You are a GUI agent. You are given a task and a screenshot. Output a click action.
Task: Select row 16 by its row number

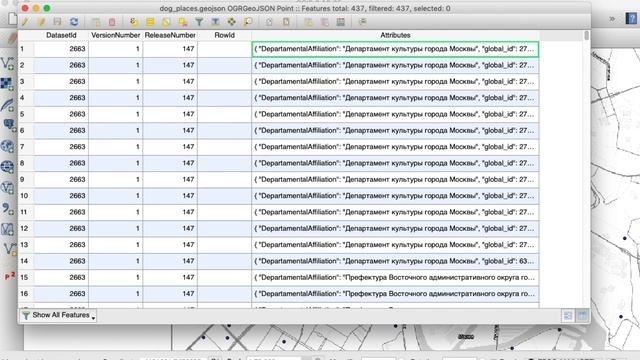tap(26, 294)
